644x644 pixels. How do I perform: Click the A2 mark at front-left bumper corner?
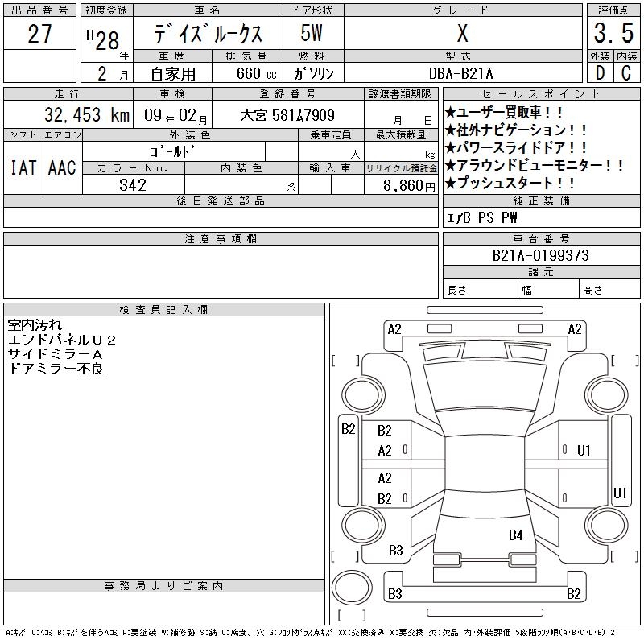pyautogui.click(x=394, y=329)
